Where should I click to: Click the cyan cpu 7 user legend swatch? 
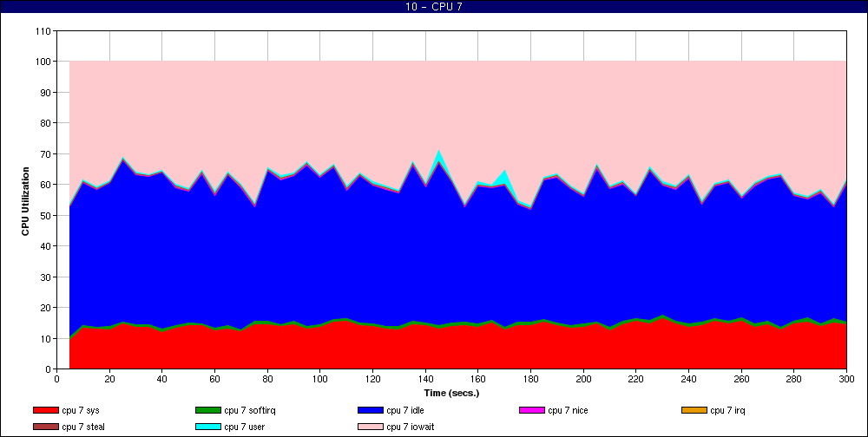(208, 427)
